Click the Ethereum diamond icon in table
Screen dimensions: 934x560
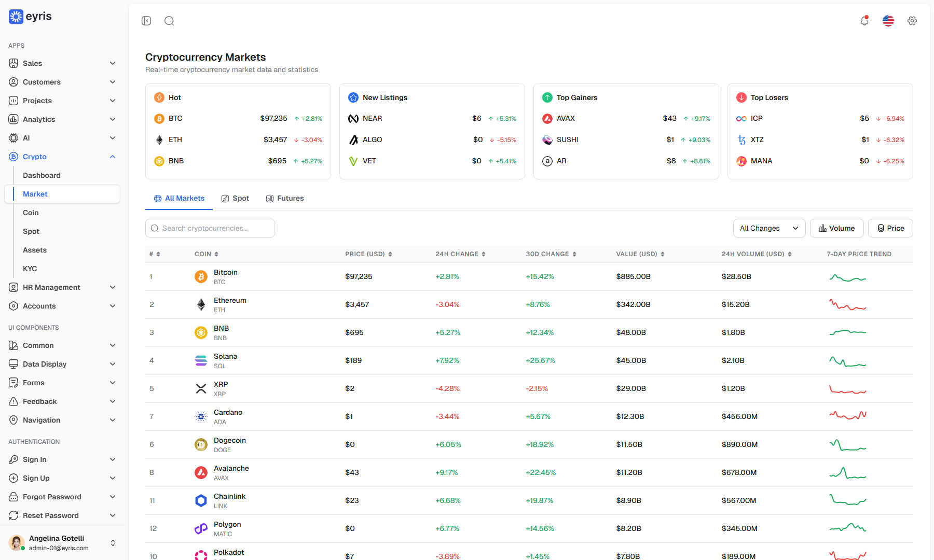pyautogui.click(x=201, y=305)
